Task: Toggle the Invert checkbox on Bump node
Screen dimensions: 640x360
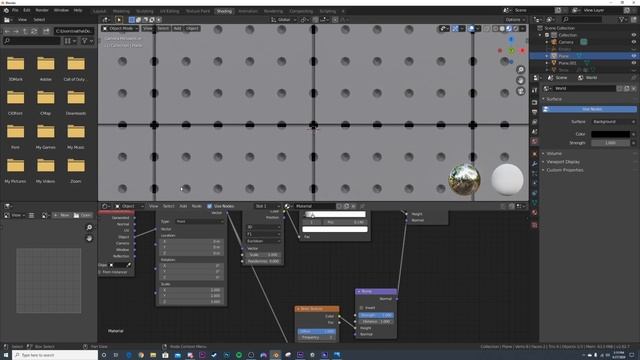Action: coord(362,307)
